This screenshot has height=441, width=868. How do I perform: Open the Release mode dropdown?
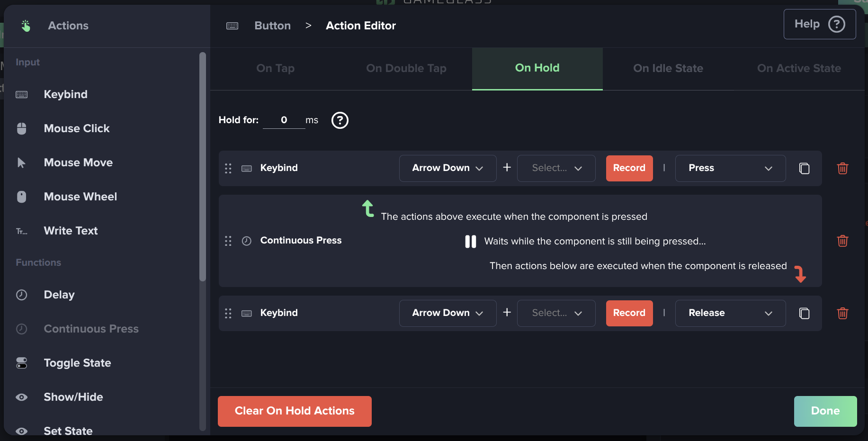tap(730, 313)
